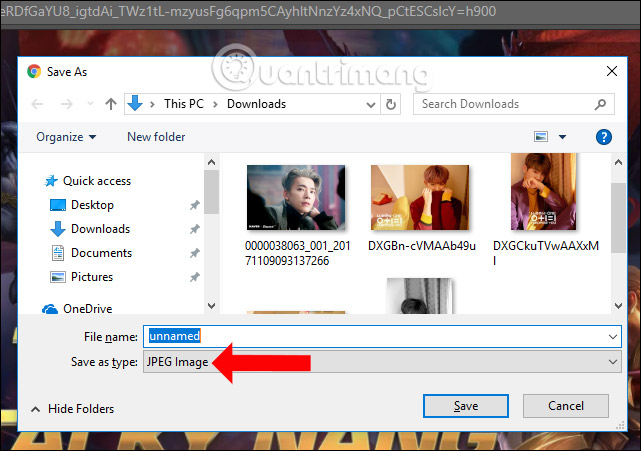Click the file list scroll up arrow

click(x=619, y=162)
